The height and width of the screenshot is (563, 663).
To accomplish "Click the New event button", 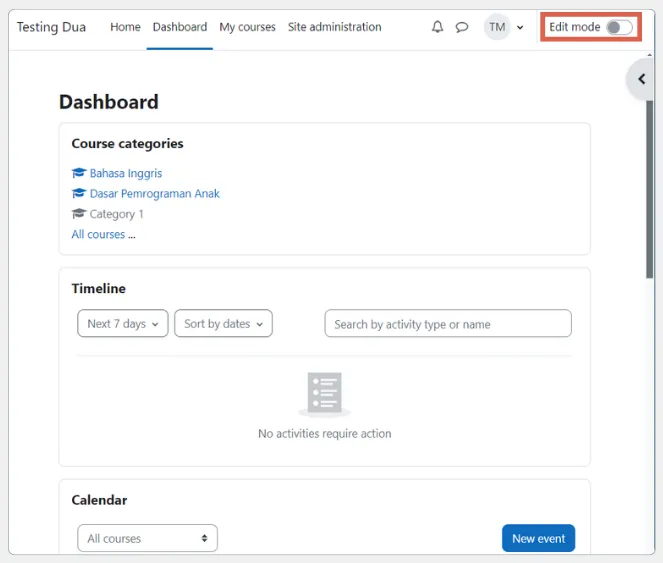I will (x=538, y=538).
